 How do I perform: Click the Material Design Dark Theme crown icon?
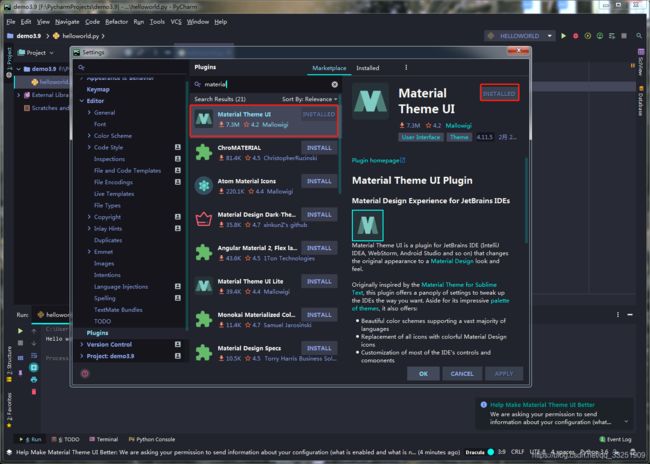[204, 219]
